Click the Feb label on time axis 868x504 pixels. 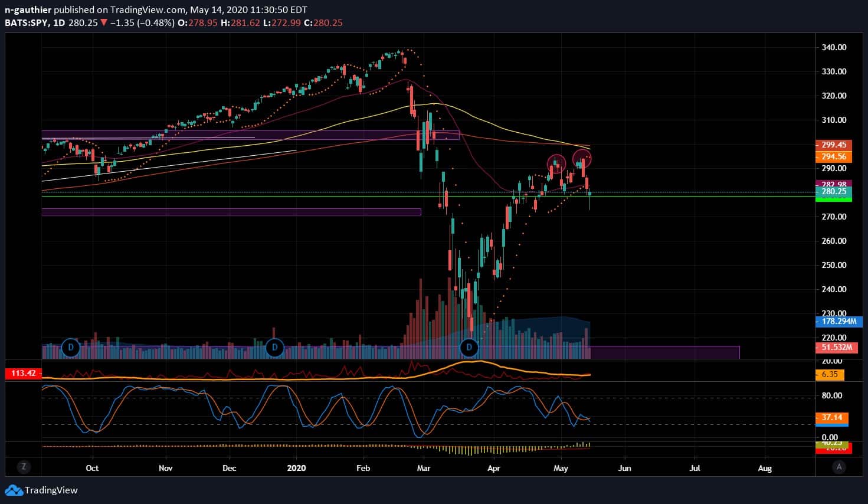363,469
